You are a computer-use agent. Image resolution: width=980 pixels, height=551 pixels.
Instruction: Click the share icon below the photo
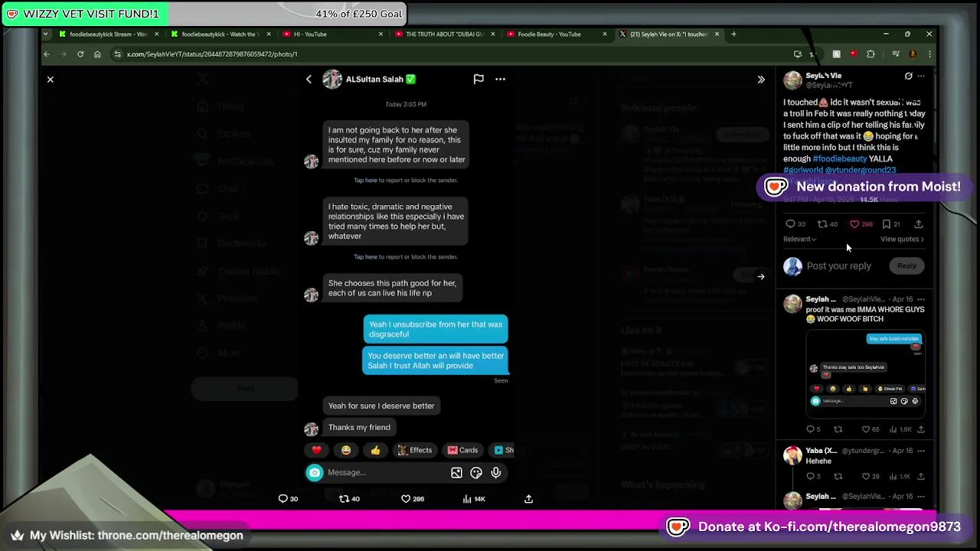[x=528, y=499]
